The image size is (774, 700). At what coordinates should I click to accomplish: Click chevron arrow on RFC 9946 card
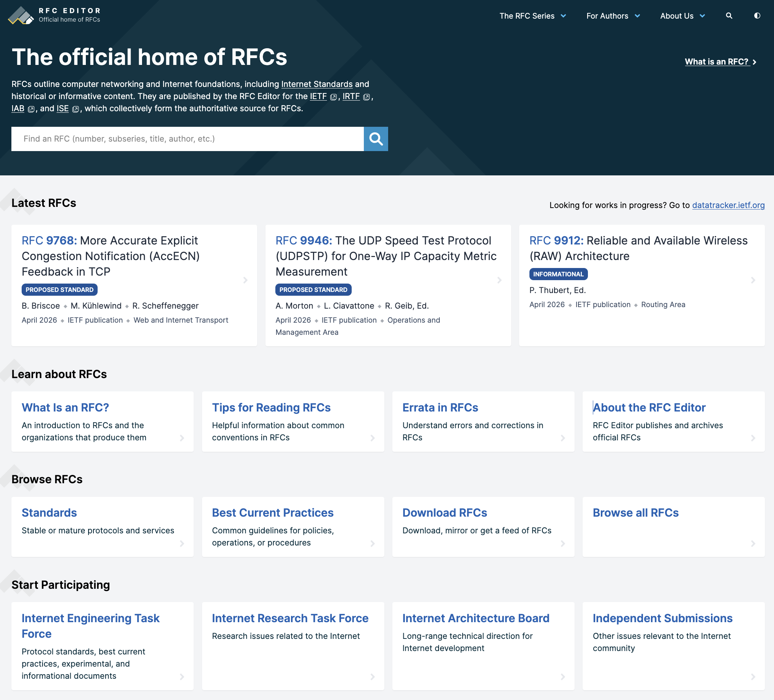(499, 280)
